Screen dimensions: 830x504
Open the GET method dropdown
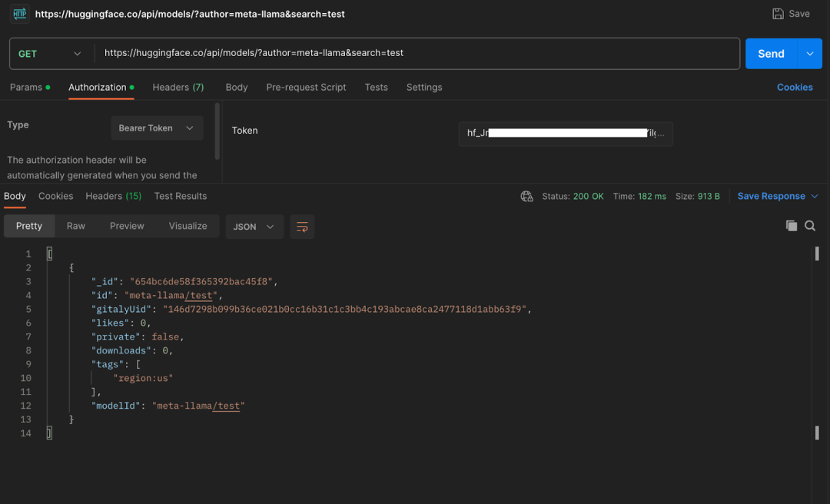tap(50, 54)
